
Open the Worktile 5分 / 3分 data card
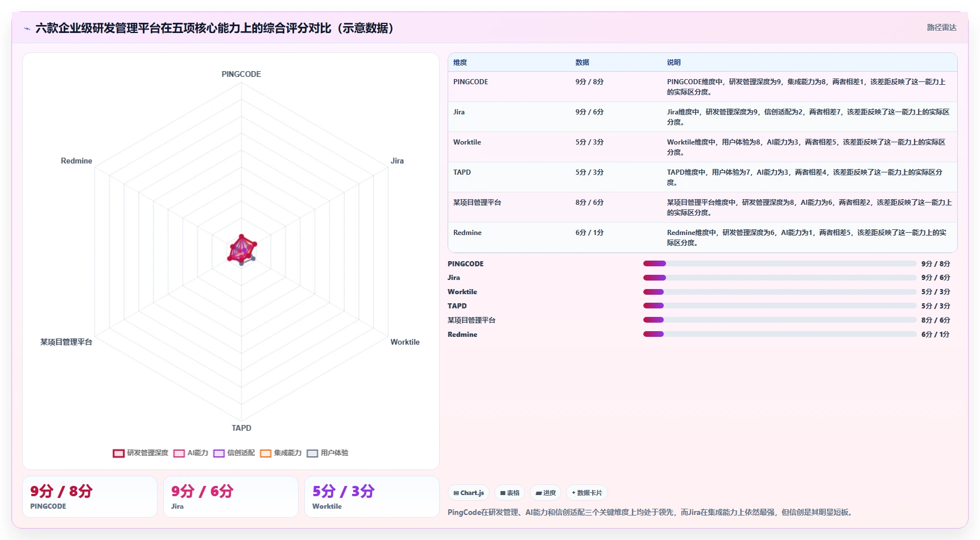click(372, 497)
